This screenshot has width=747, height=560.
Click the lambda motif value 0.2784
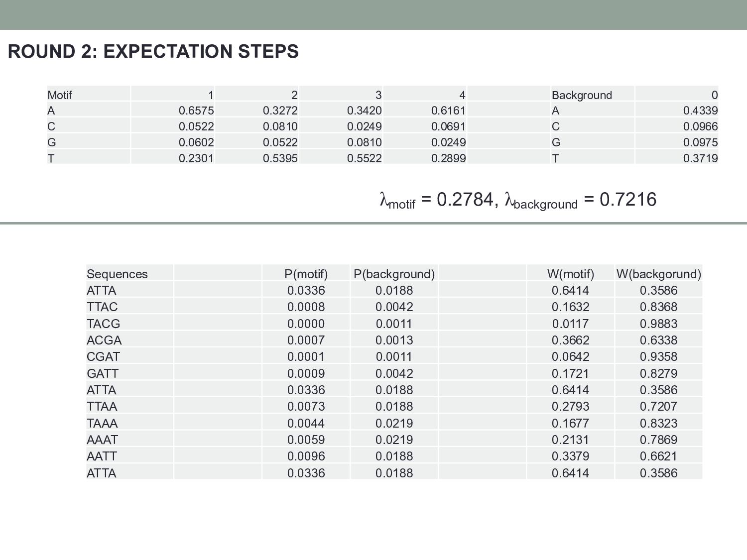465,200
